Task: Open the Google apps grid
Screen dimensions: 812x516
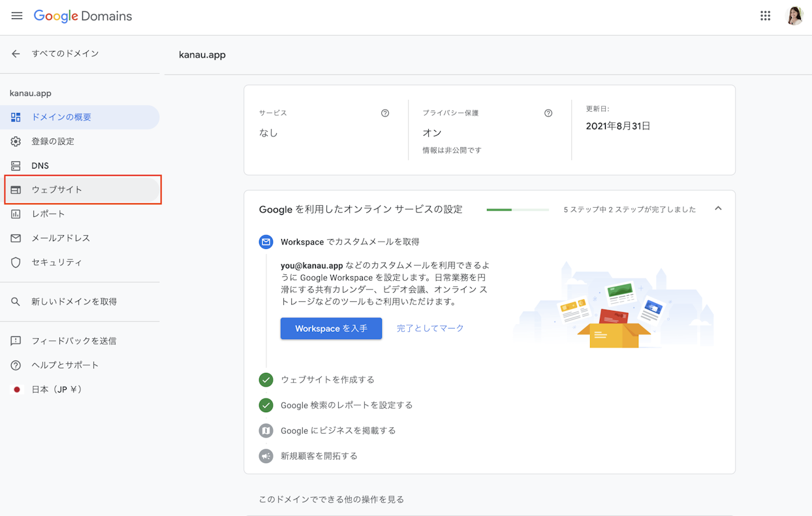Action: point(765,16)
